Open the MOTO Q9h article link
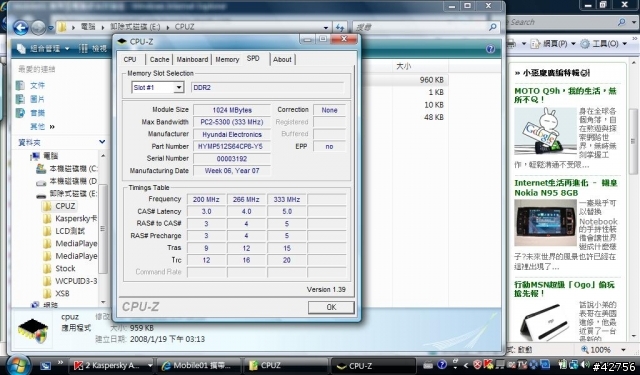640x375 pixels. [565, 95]
